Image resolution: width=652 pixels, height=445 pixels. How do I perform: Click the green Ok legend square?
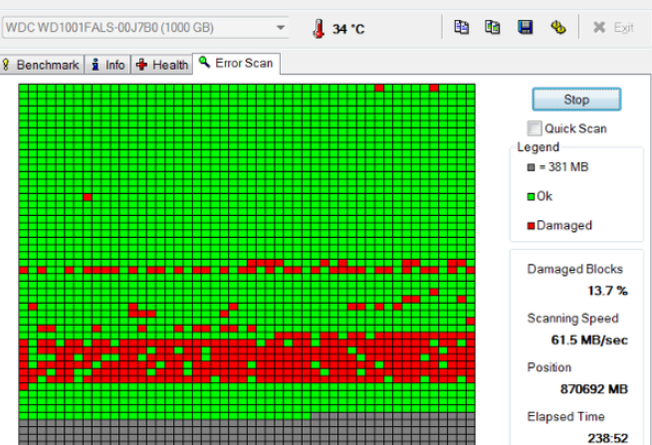pyautogui.click(x=531, y=196)
